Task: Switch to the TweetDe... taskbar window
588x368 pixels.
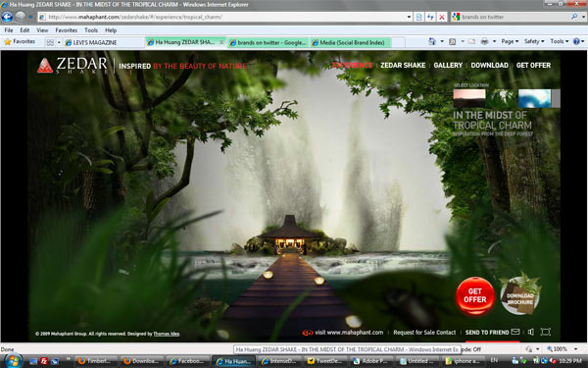Action: pyautogui.click(x=325, y=361)
